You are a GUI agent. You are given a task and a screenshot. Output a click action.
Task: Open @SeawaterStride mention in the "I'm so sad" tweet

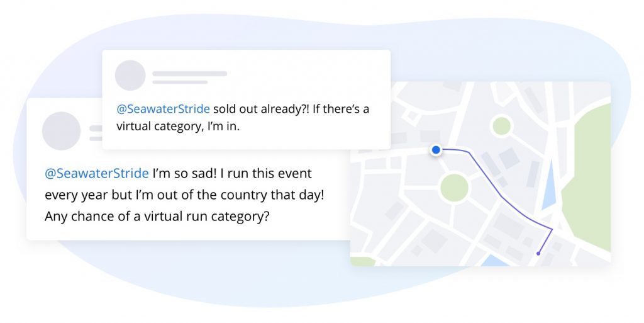[96, 173]
